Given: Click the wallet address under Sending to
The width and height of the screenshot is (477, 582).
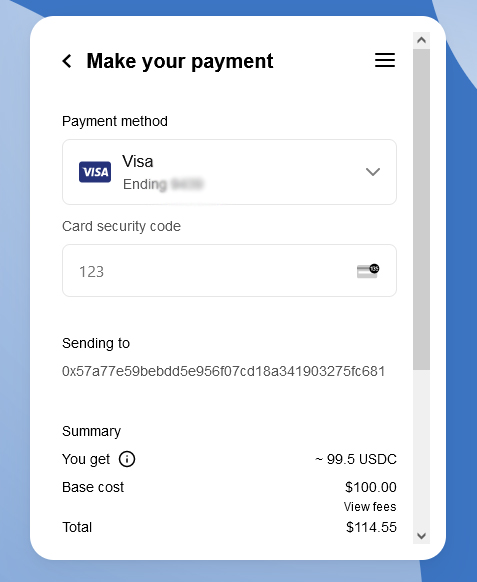Looking at the screenshot, I should (x=223, y=371).
